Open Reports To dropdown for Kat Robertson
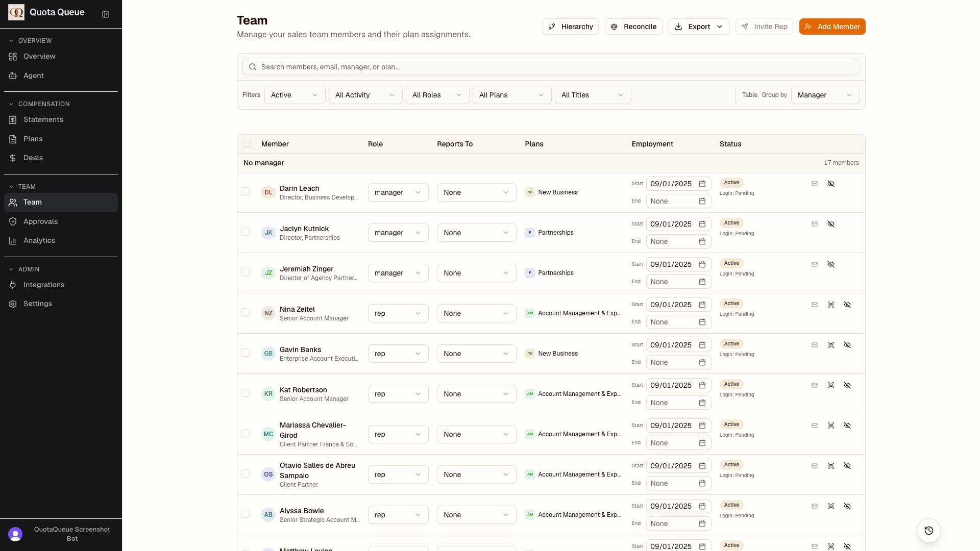This screenshot has width=980, height=551. (476, 394)
